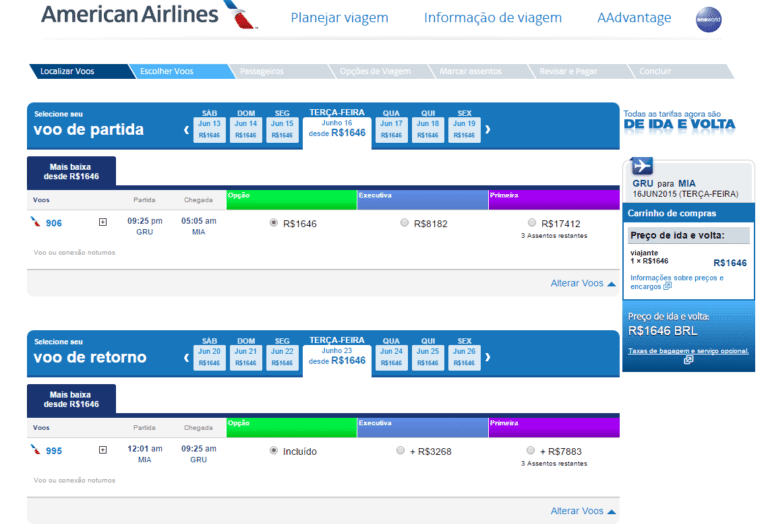Screen dimensions: 768x529
Task: Show previous return dates arrow
Action: pyautogui.click(x=186, y=357)
